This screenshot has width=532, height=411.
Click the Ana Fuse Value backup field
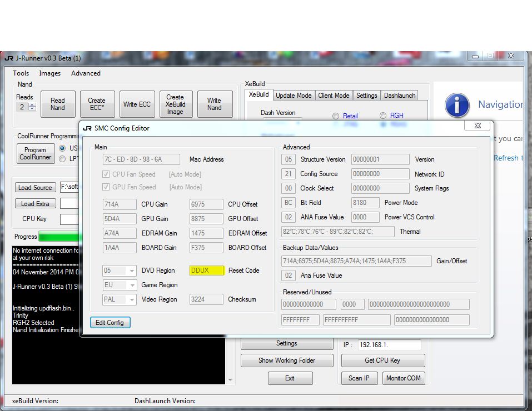click(289, 275)
